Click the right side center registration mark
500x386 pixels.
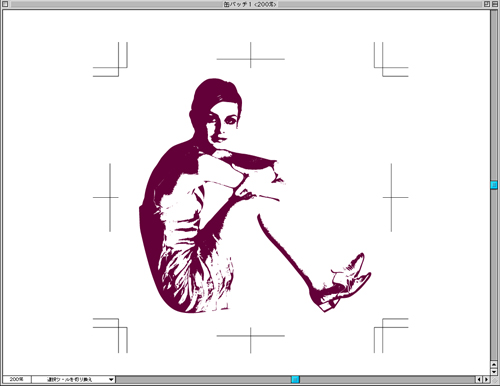click(x=391, y=197)
